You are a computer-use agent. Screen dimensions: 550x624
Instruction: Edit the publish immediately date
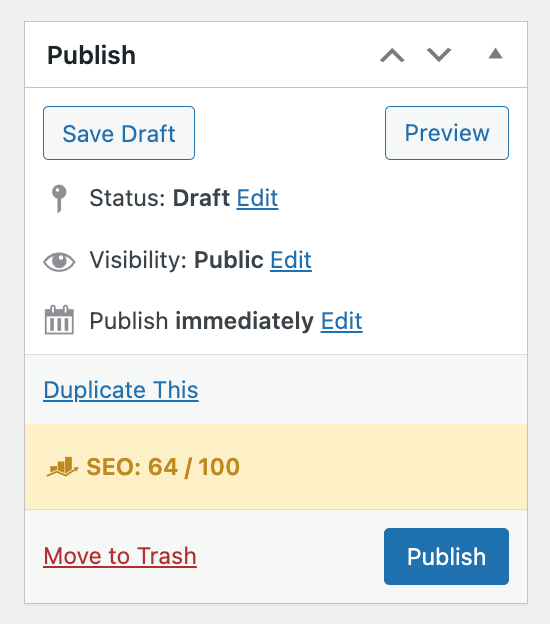[341, 321]
